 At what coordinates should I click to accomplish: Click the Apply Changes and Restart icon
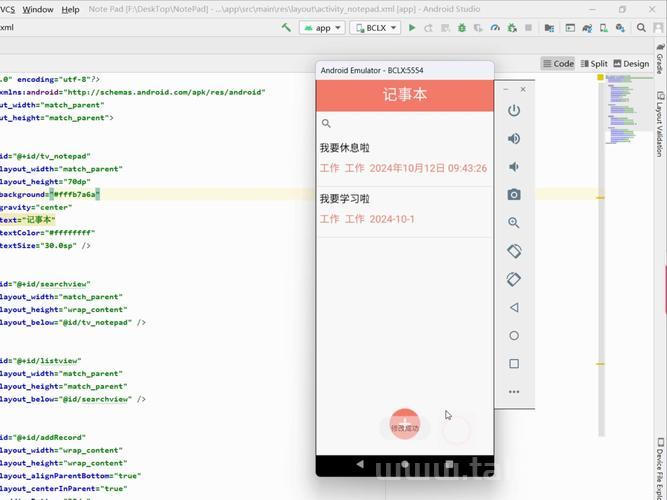pos(428,28)
